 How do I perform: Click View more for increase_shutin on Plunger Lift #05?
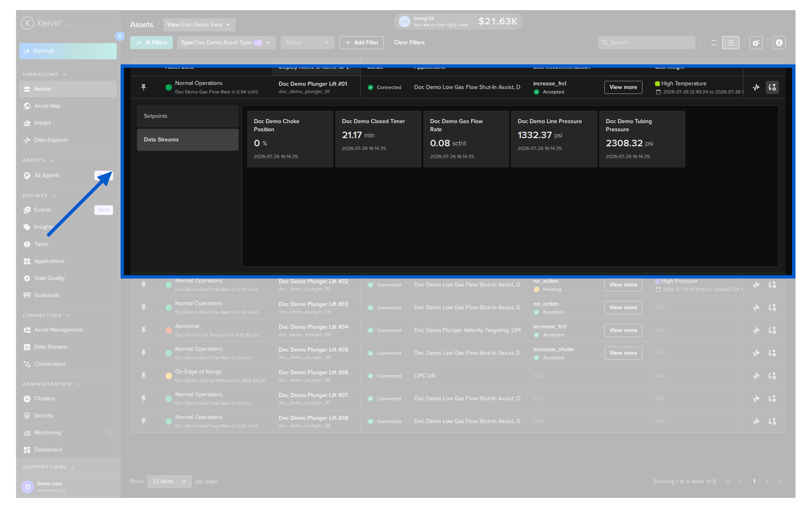(623, 353)
